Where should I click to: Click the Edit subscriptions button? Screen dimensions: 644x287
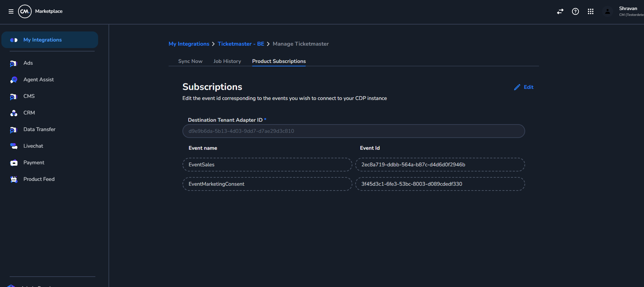524,87
